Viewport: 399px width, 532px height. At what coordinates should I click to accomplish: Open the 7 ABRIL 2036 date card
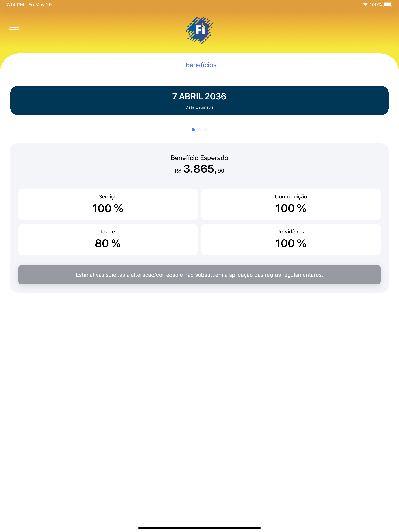tap(199, 100)
